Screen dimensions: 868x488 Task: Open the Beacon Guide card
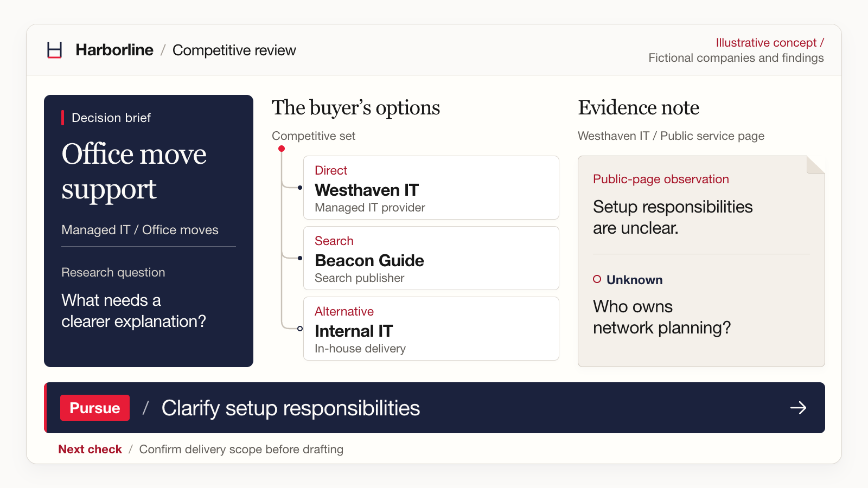(x=431, y=258)
